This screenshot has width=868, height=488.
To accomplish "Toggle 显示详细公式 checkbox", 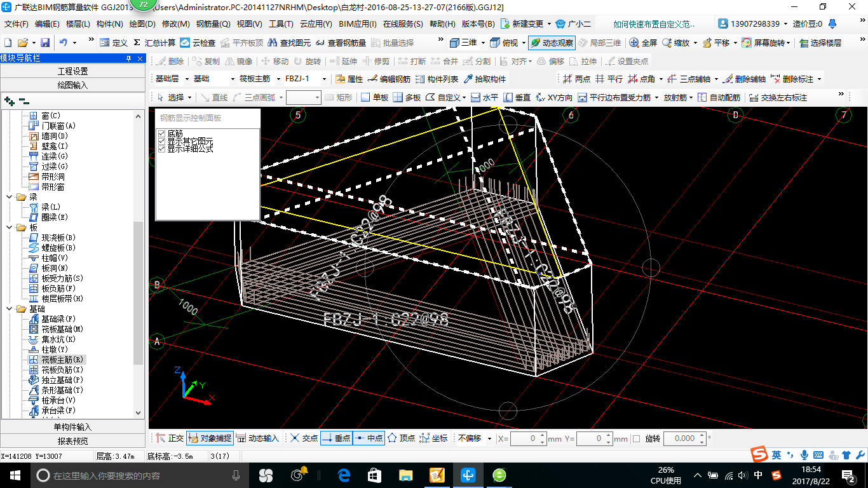I will pos(161,148).
